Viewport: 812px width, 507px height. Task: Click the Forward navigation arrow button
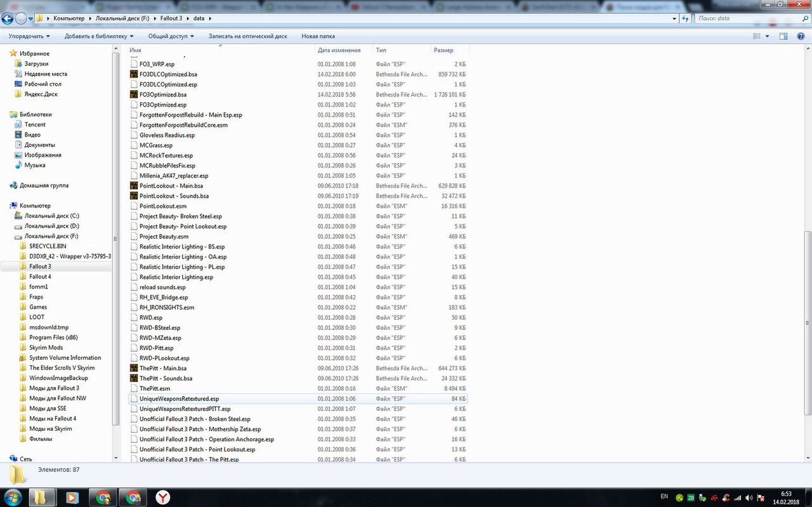[20, 18]
